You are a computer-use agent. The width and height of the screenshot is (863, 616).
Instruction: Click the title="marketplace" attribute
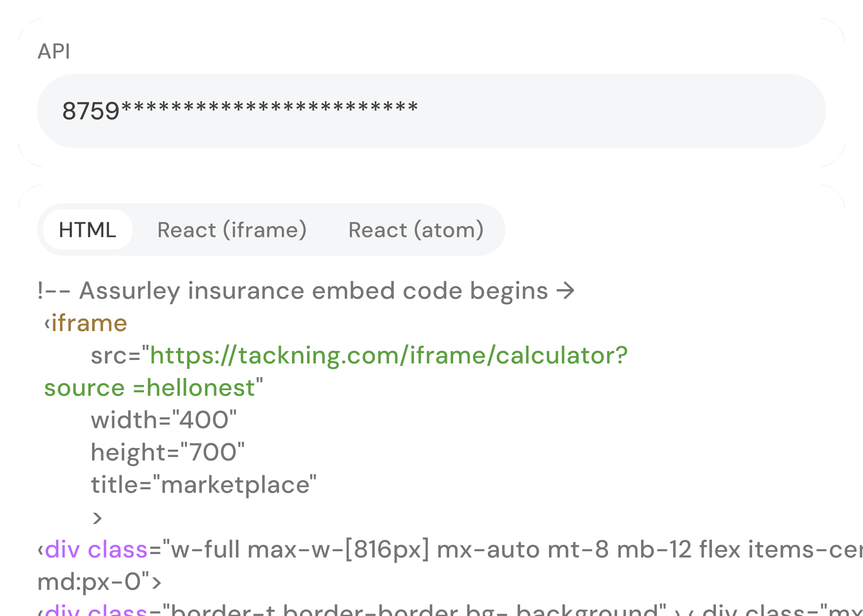pos(203,484)
